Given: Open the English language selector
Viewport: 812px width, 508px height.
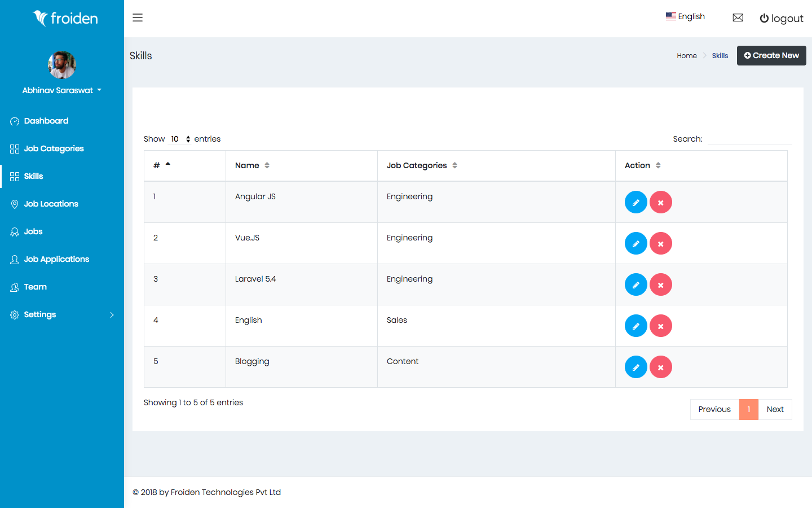Looking at the screenshot, I should tap(685, 16).
